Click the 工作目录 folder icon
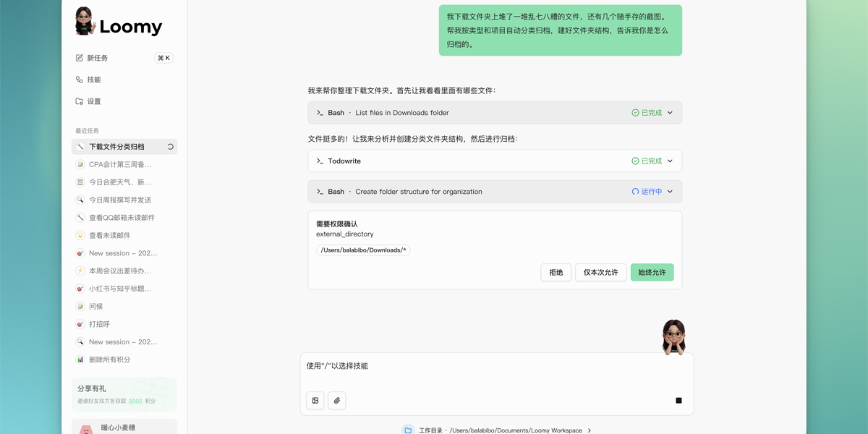 408,430
